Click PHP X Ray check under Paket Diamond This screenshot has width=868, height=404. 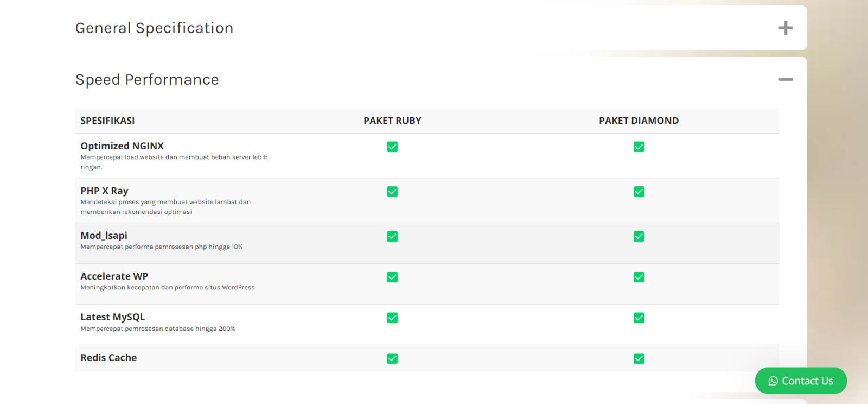coord(639,192)
